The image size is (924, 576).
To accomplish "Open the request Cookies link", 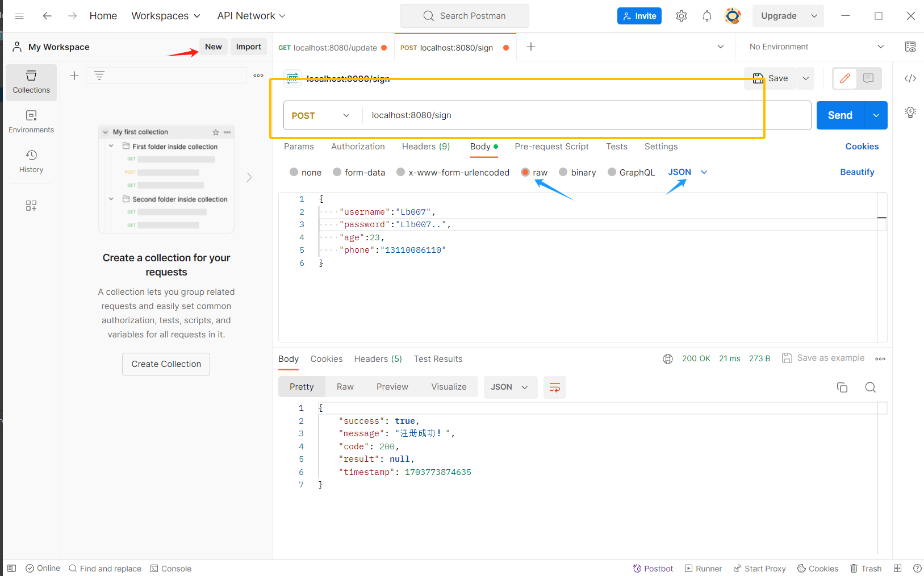I will [862, 147].
